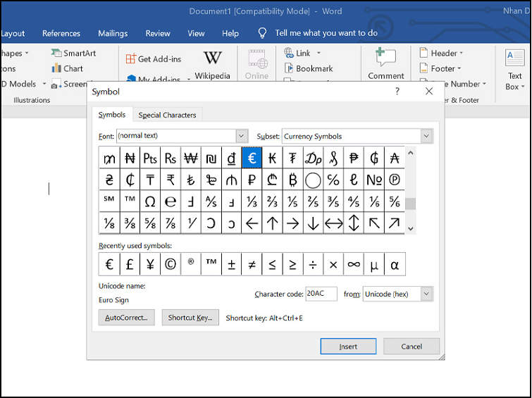Open the Header dropdown

tap(441, 53)
